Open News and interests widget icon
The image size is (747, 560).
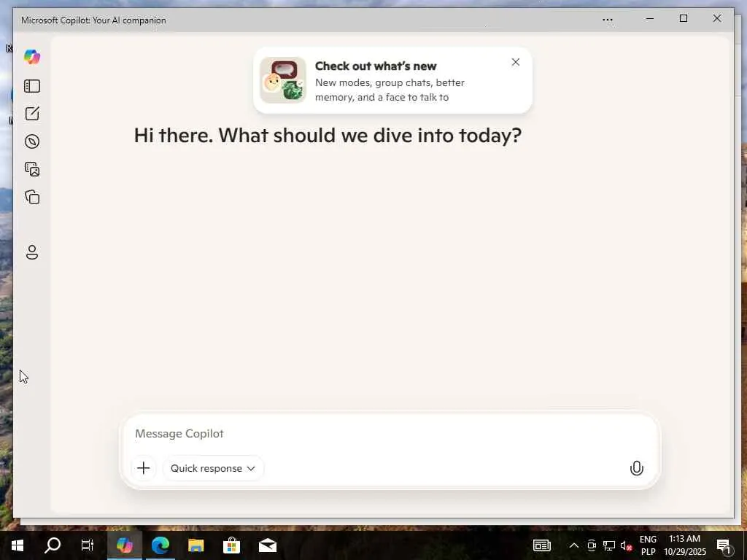tap(542, 545)
